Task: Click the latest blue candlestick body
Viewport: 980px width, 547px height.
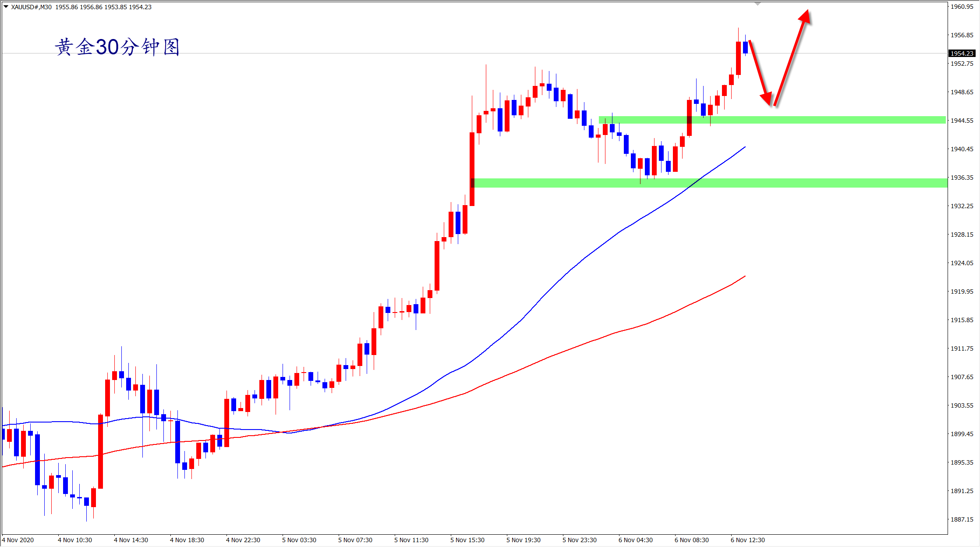Action: tap(745, 47)
